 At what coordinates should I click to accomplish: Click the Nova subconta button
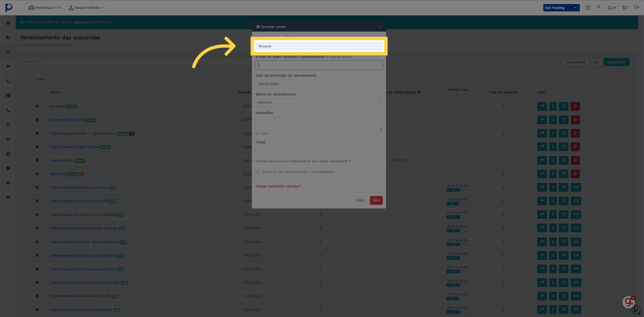(x=576, y=62)
